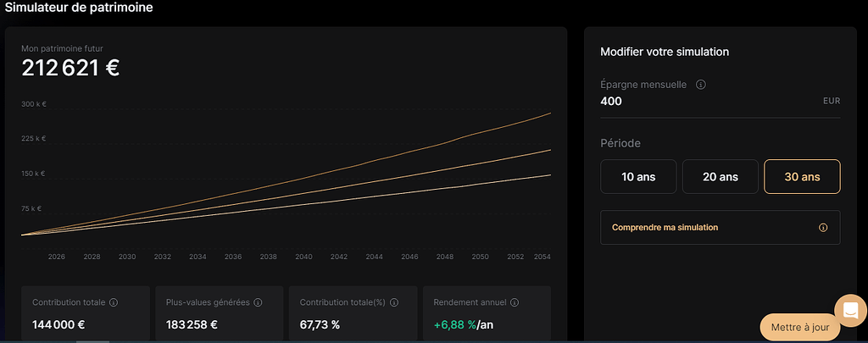Viewport: 868px width, 343px height.
Task: Select the 10 ans period
Action: [x=638, y=177]
